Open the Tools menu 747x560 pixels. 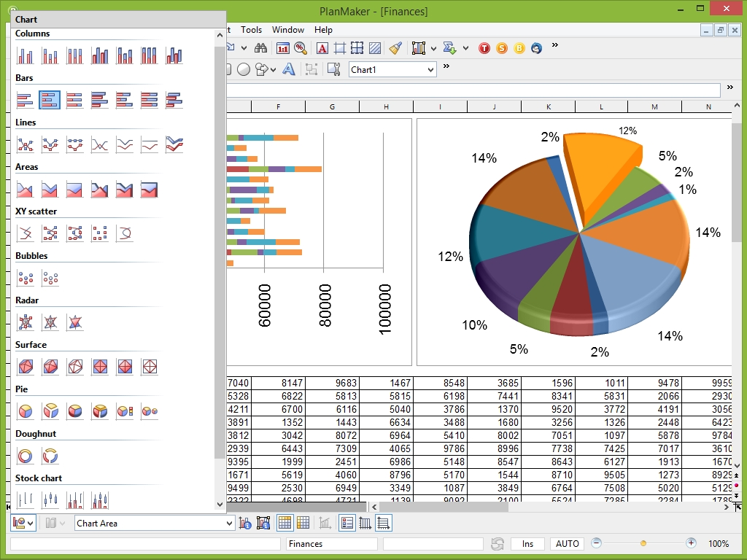251,29
